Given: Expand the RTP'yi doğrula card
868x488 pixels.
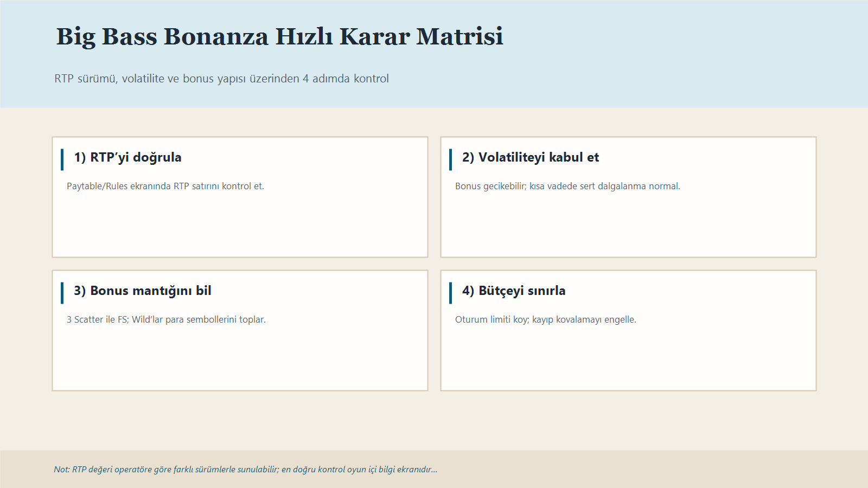Looking at the screenshot, I should 240,196.
